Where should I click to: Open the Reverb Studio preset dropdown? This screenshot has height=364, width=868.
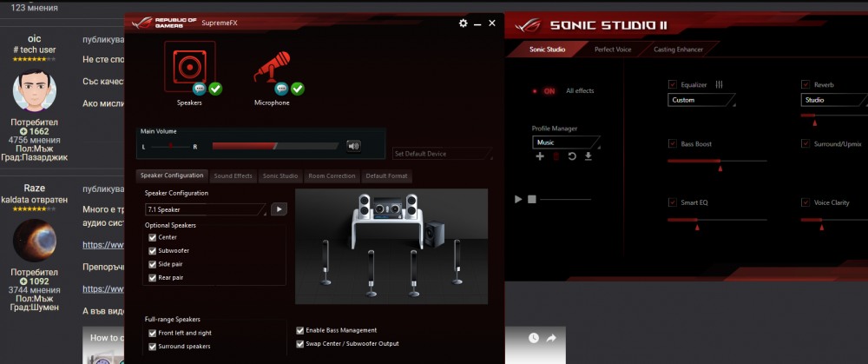click(x=833, y=100)
